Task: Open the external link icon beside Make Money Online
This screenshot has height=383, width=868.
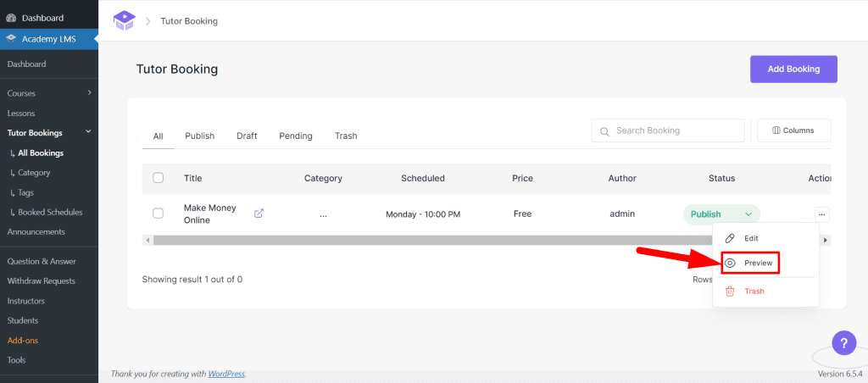Action: point(259,213)
